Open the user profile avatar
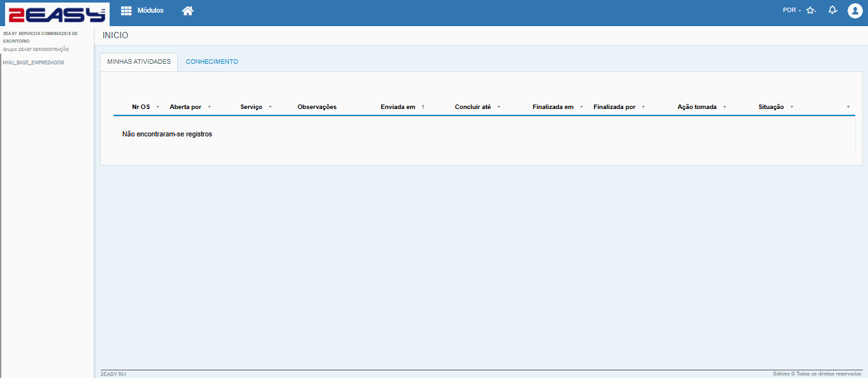The height and width of the screenshot is (378, 868). tap(855, 11)
